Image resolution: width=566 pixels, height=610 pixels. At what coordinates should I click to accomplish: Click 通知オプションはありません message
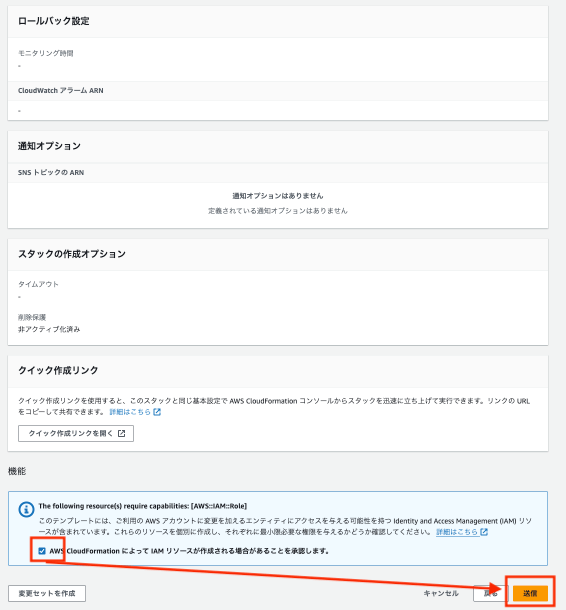278,196
